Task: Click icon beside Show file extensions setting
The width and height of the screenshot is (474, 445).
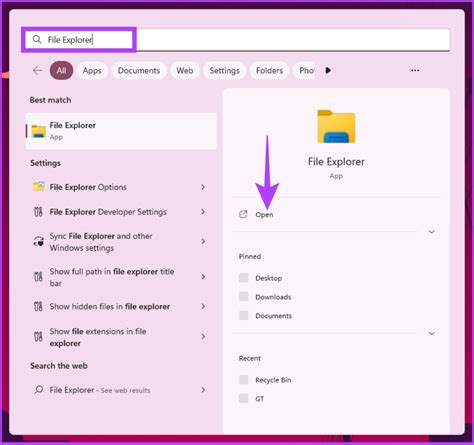Action: coord(38,337)
